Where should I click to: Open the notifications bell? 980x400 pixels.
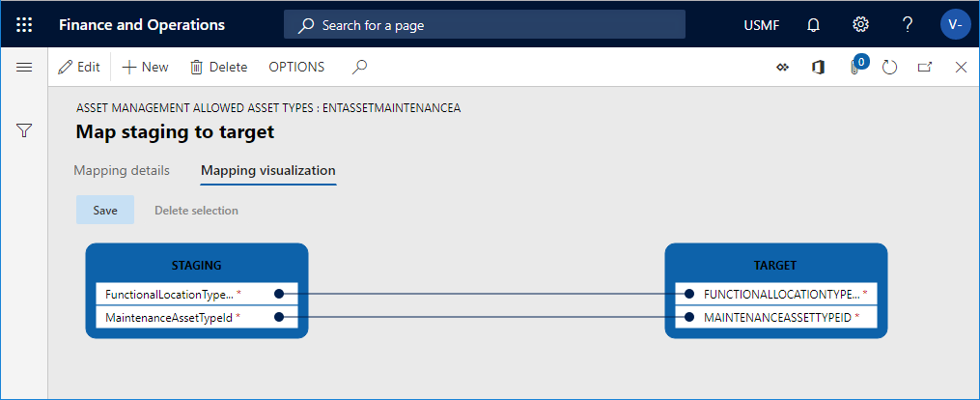pyautogui.click(x=813, y=25)
